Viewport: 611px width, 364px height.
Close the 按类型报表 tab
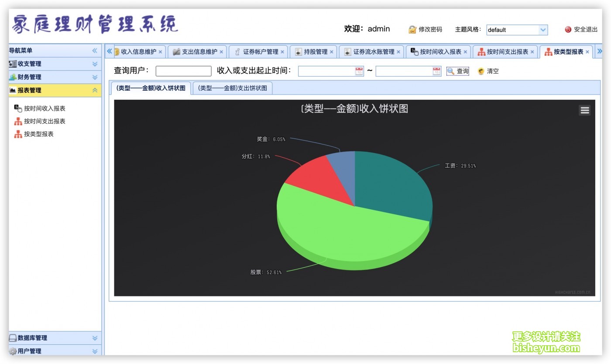(x=587, y=52)
